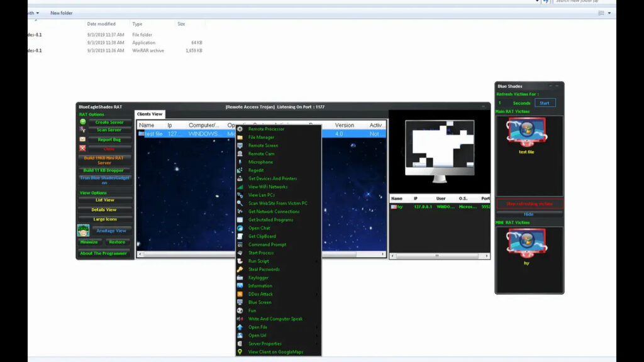Click the right arrow of the clients list scrollbar
644x362 pixels.
[x=383, y=254]
